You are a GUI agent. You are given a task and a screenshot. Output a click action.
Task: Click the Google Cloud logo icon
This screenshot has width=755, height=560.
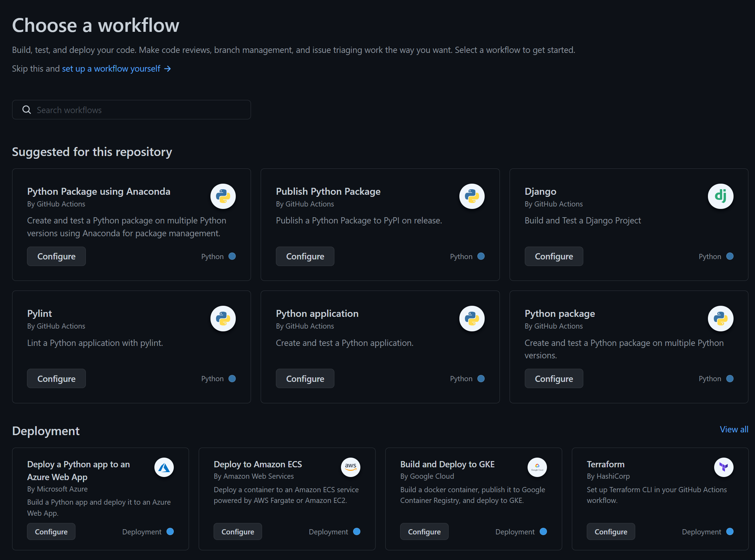point(537,467)
